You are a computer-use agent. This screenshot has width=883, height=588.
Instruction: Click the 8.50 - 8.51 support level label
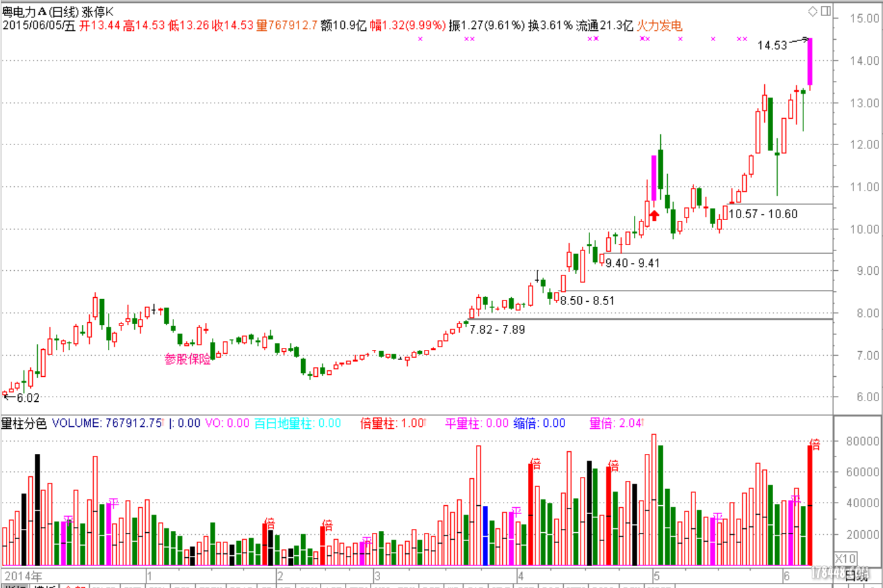tap(587, 300)
